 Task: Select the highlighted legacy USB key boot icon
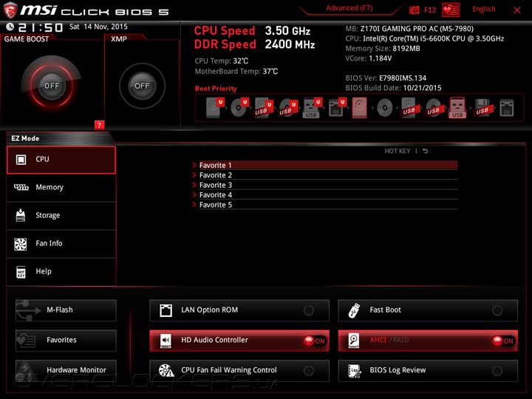click(x=457, y=108)
